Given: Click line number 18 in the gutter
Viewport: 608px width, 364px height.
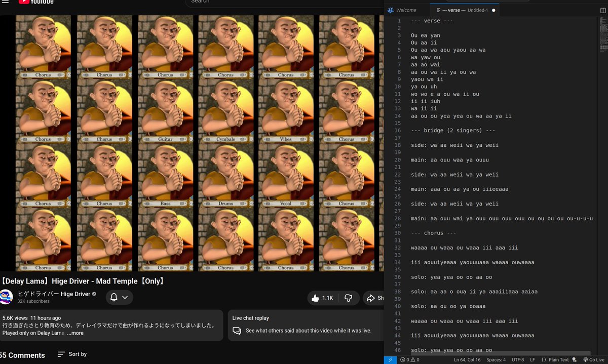Looking at the screenshot, I should 397,145.
